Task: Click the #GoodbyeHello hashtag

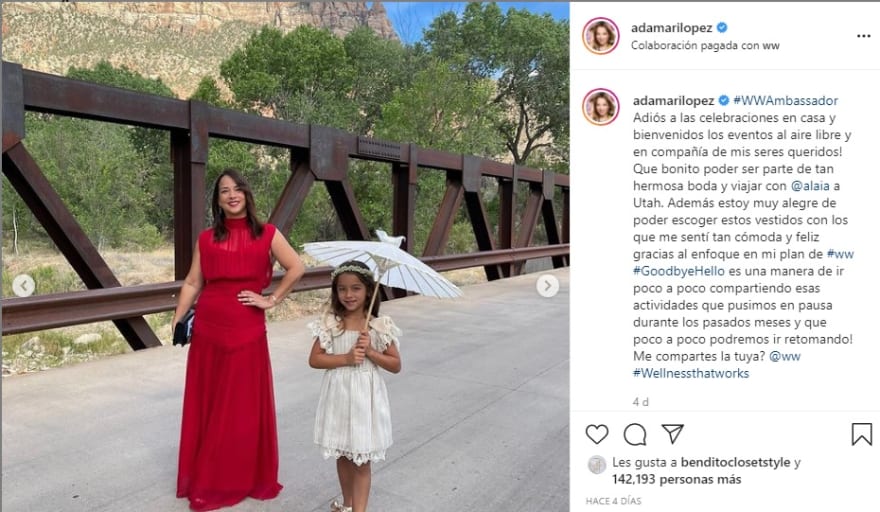Action: click(679, 271)
